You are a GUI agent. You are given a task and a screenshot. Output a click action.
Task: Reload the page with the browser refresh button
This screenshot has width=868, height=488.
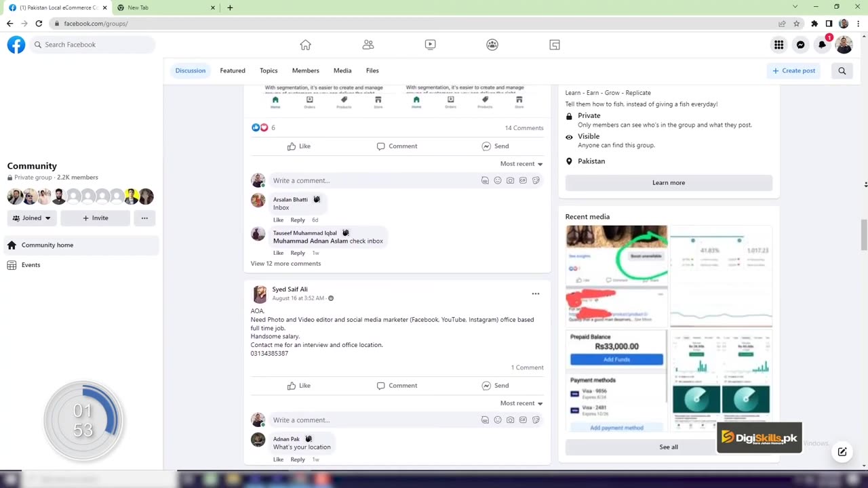point(39,24)
